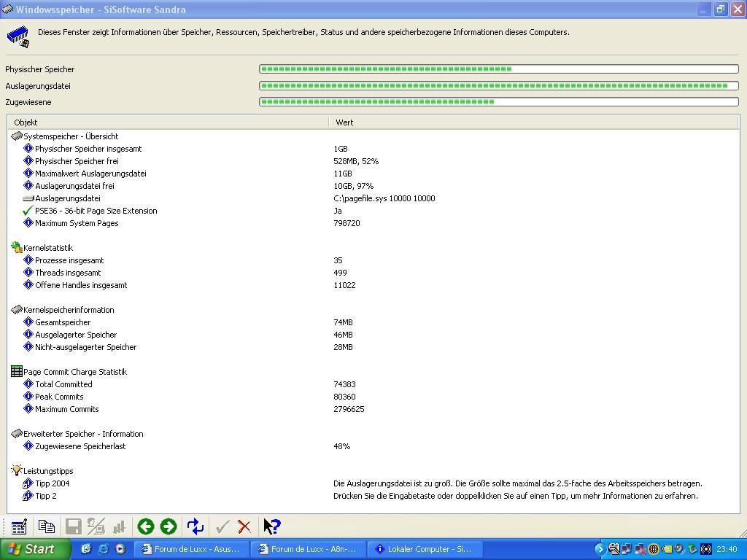Refresh data with the blue arrows icon

click(196, 526)
